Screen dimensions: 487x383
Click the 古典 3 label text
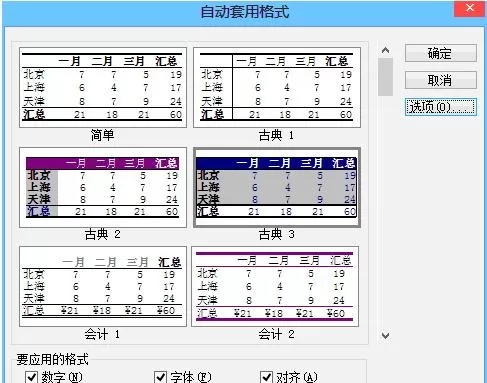coord(276,234)
